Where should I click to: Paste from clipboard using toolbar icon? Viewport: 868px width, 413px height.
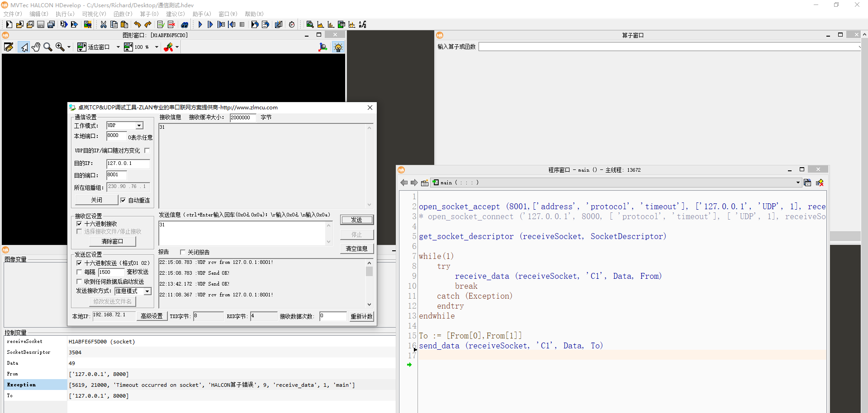click(x=124, y=24)
